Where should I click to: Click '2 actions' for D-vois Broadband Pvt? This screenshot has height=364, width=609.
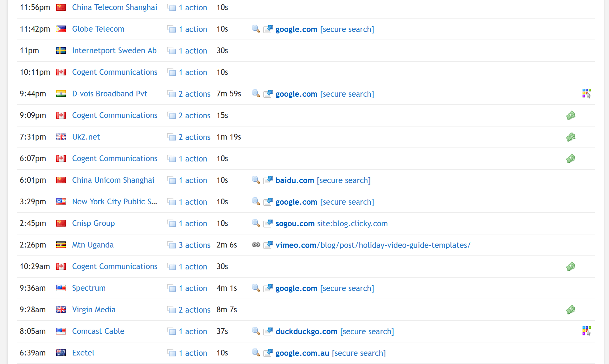(x=194, y=94)
